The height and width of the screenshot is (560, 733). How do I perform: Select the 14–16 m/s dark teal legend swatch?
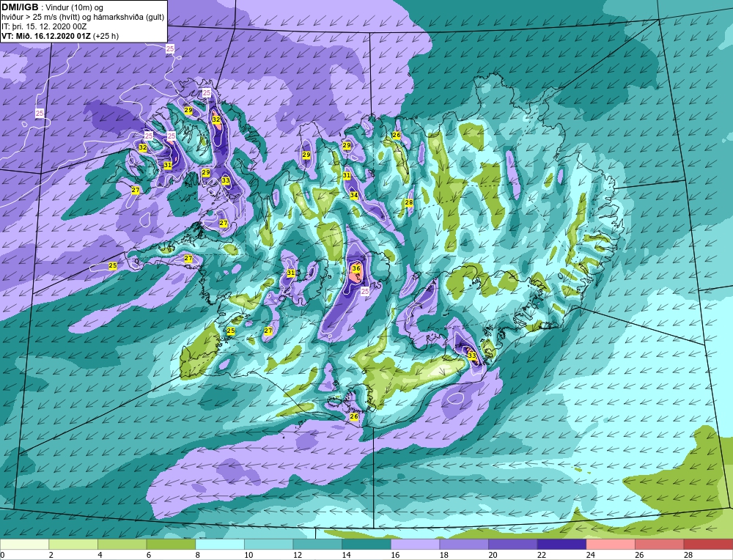pos(366,544)
